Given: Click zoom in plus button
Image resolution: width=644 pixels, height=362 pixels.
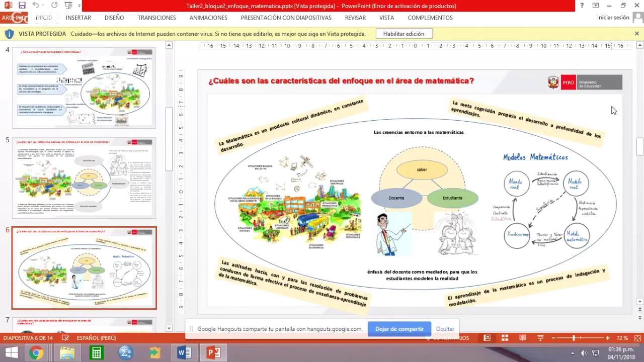Looking at the screenshot, I should (608, 338).
